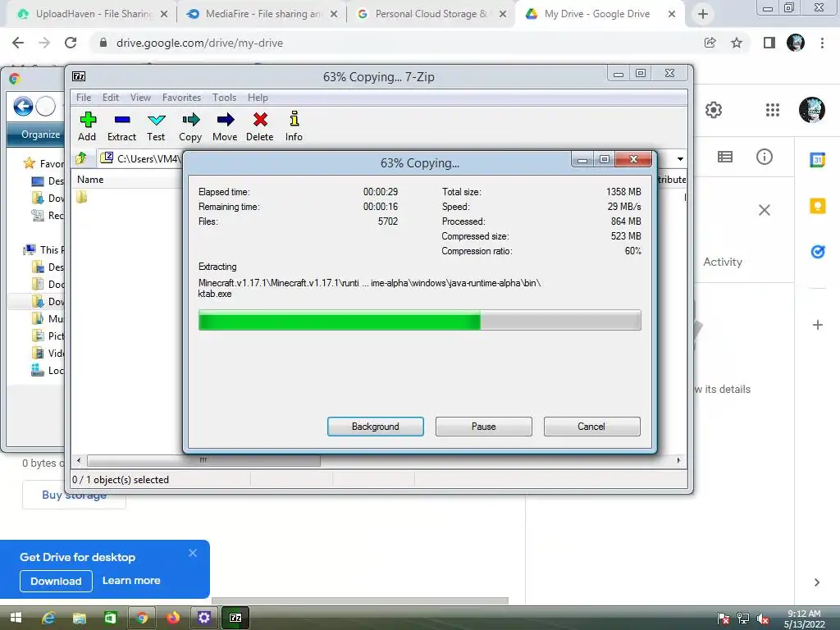Switch Drive to list layout view
840x630 pixels.
pos(725,157)
